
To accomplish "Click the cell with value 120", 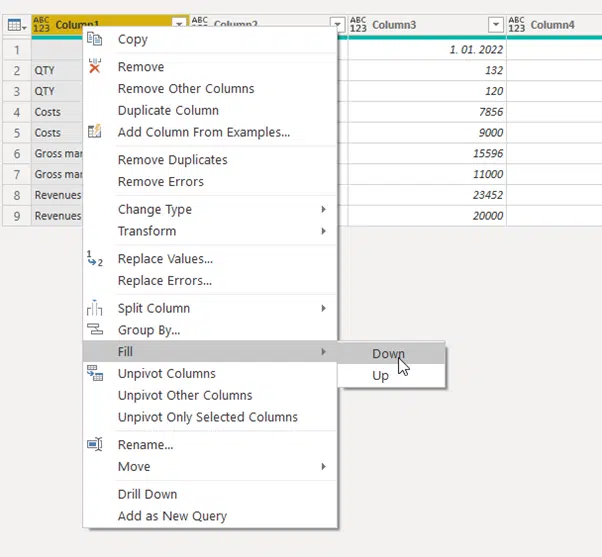I will [x=427, y=91].
